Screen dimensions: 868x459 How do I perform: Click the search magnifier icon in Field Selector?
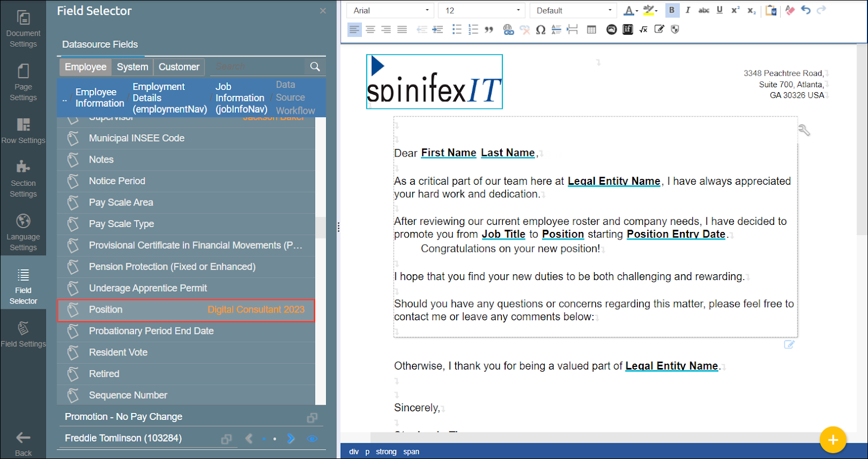315,67
